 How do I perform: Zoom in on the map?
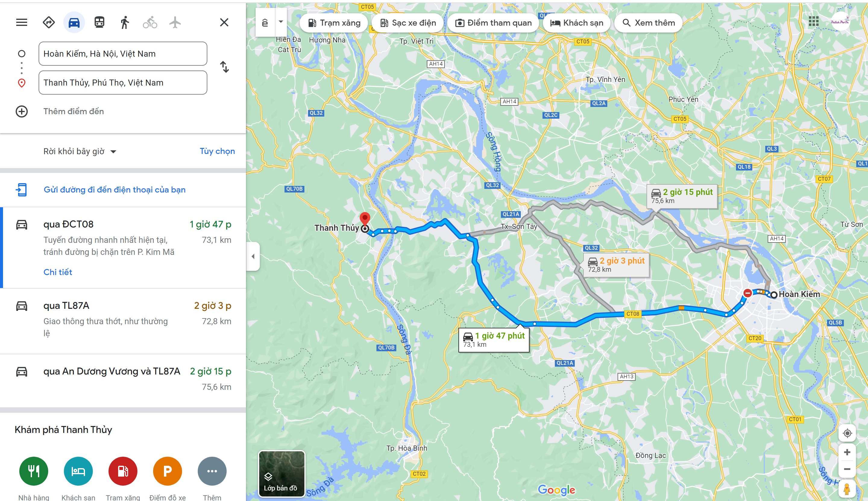coord(847,452)
